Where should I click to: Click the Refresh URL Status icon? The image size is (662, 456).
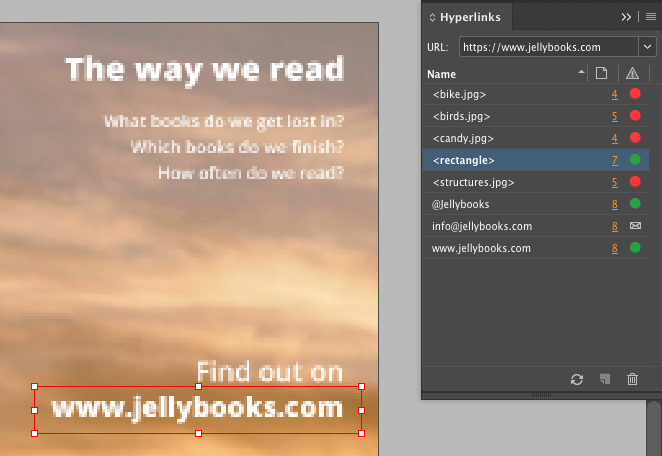coord(577,380)
